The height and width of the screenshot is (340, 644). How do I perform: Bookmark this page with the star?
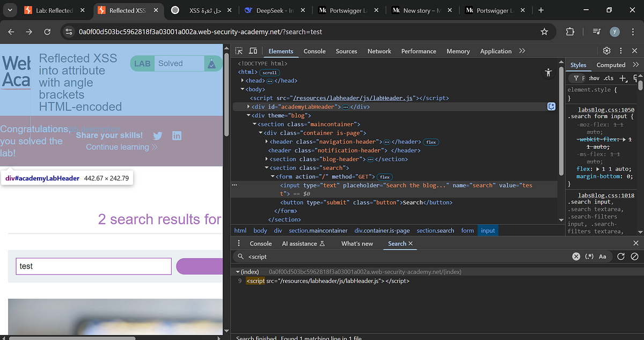tap(544, 32)
